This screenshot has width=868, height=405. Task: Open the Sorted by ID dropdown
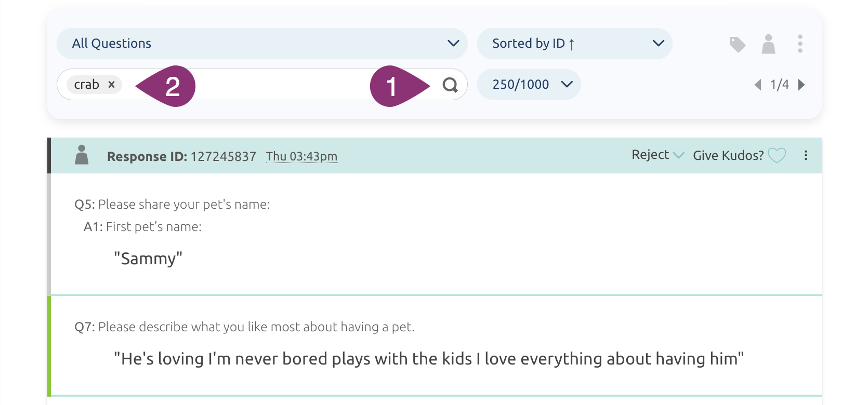(x=574, y=44)
